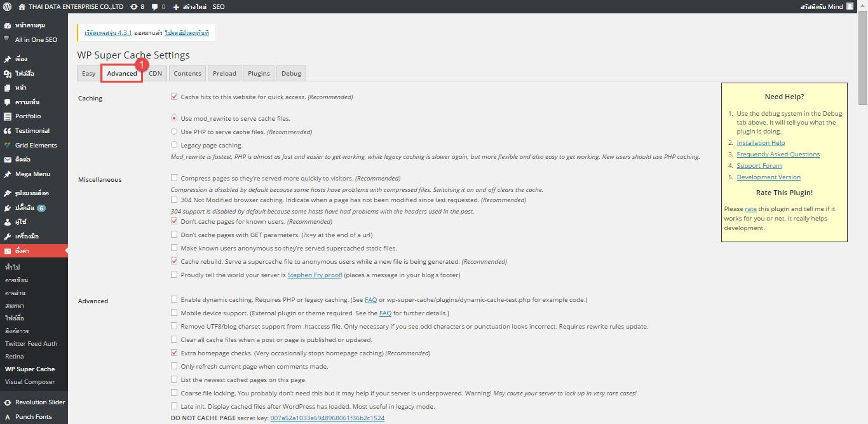Click the dashboard icon in sidebar
Viewport: 868px width, 424px height.
(x=8, y=25)
